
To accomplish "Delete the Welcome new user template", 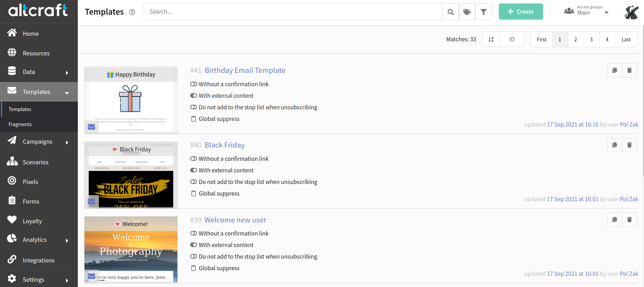I will point(630,220).
